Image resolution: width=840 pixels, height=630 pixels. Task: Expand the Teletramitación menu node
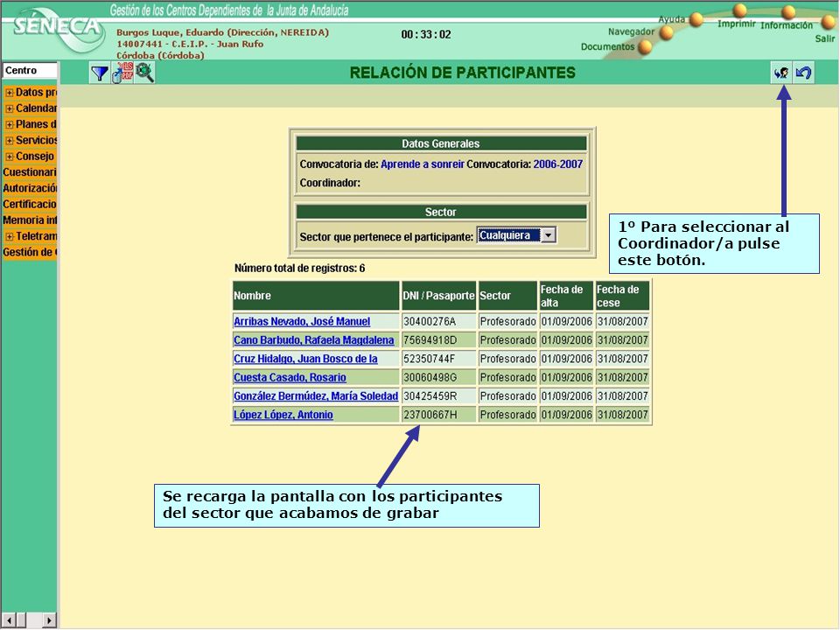point(9,237)
